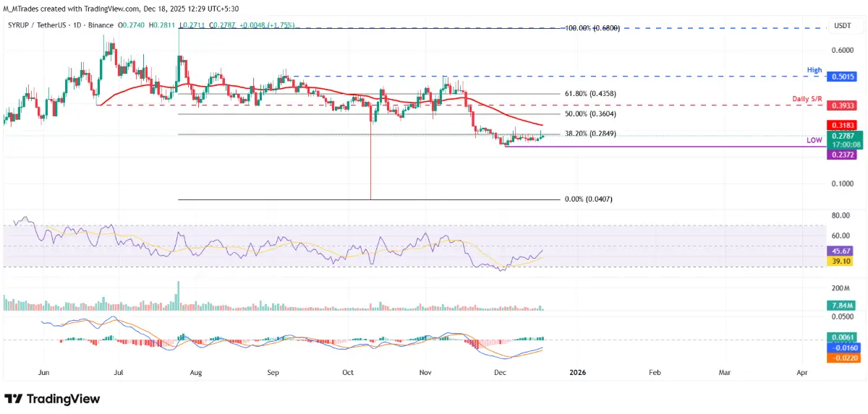Click the MACD histogram value 0.0061

pyautogui.click(x=841, y=337)
